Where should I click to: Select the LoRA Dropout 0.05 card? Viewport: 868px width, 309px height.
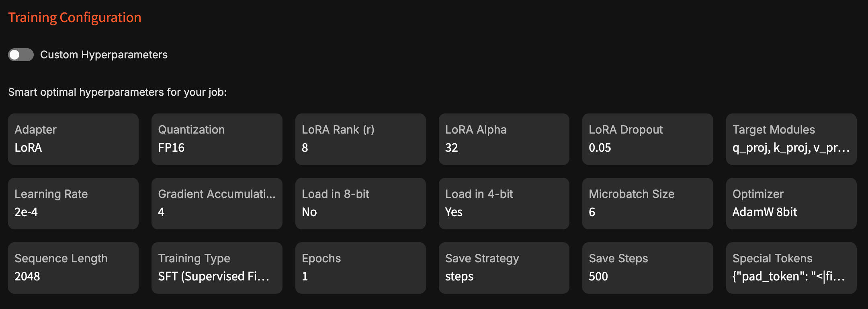[647, 139]
